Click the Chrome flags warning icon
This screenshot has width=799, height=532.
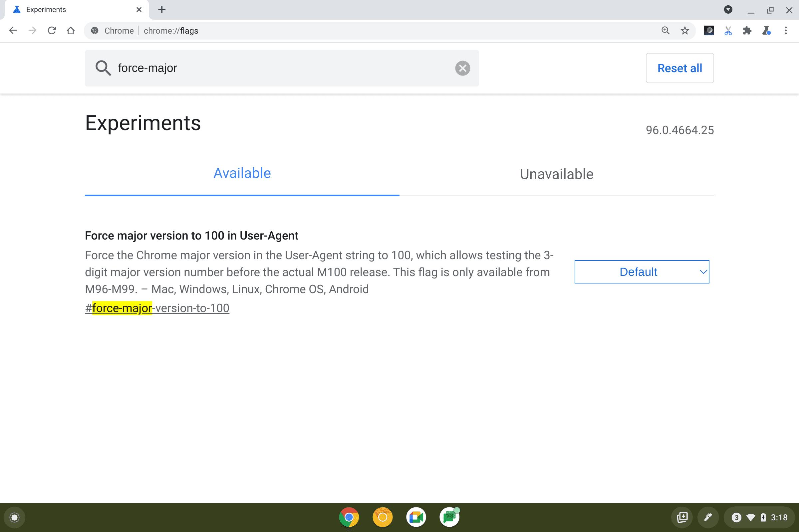tap(766, 30)
